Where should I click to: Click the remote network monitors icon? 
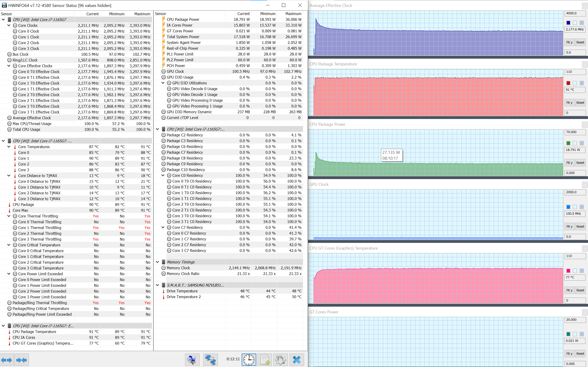coord(210,360)
